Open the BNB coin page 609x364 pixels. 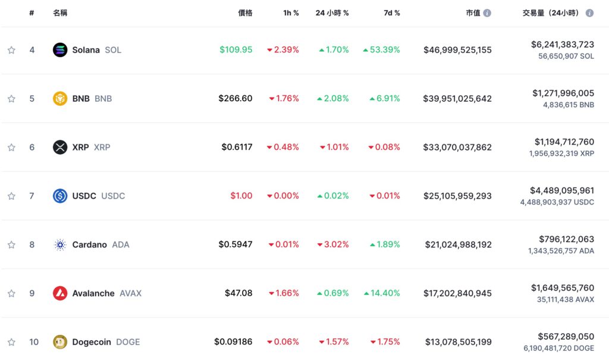pyautogui.click(x=92, y=99)
